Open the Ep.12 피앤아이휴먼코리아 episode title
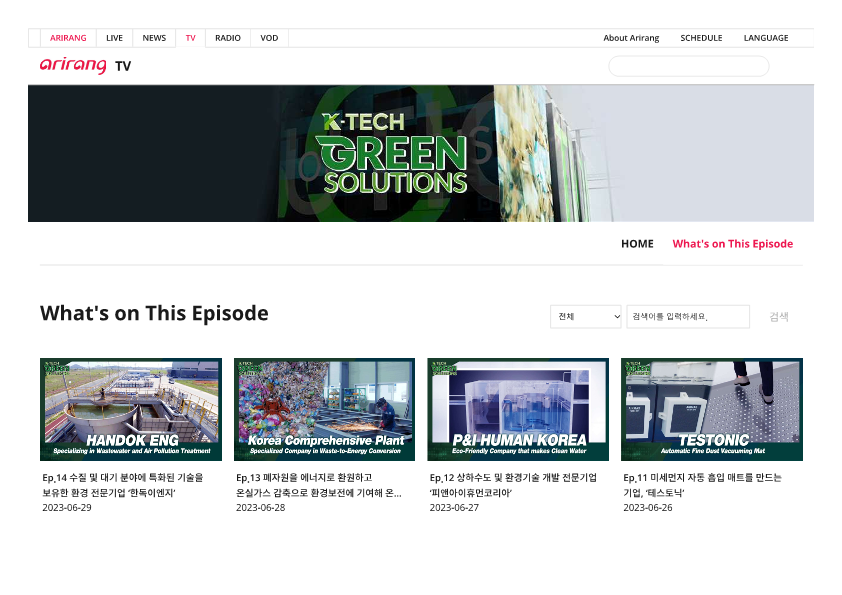 click(513, 485)
